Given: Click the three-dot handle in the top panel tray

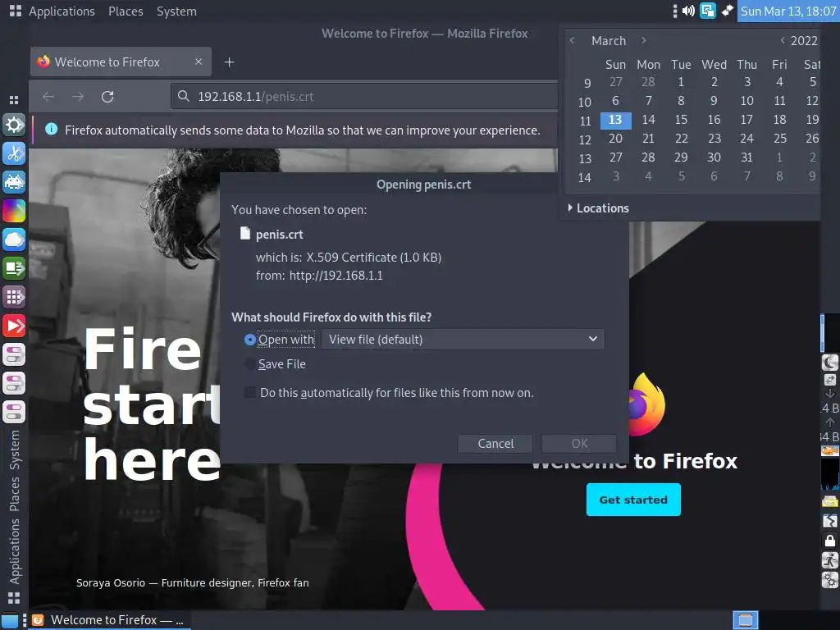Looking at the screenshot, I should (675, 11).
